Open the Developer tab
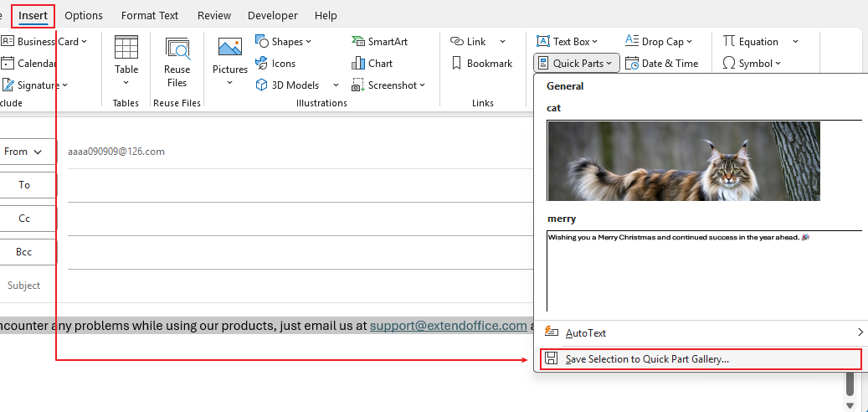 (x=272, y=16)
